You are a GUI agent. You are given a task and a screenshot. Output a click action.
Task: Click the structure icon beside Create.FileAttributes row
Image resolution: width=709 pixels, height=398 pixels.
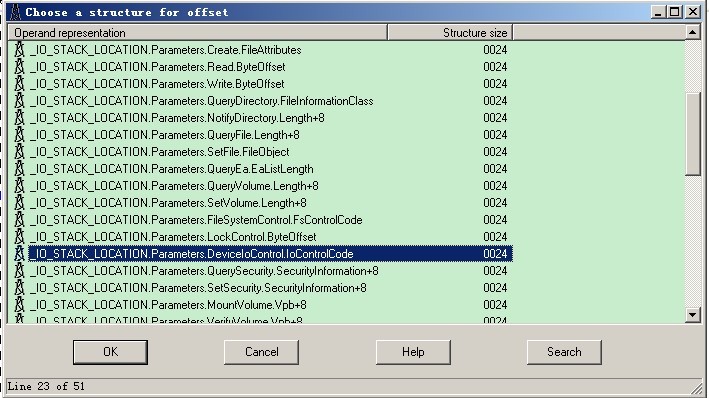point(19,49)
